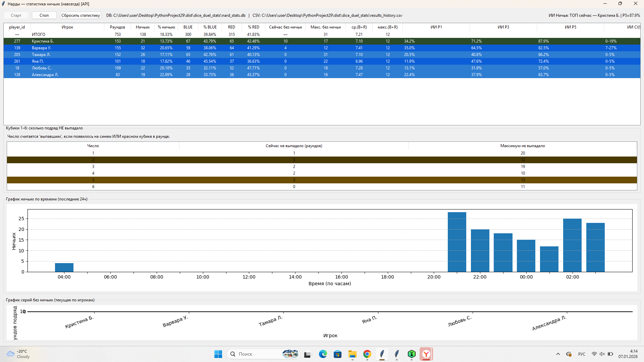The image size is (644, 362).
Task: Switch РУС keyboard language indicator
Action: (x=582, y=354)
